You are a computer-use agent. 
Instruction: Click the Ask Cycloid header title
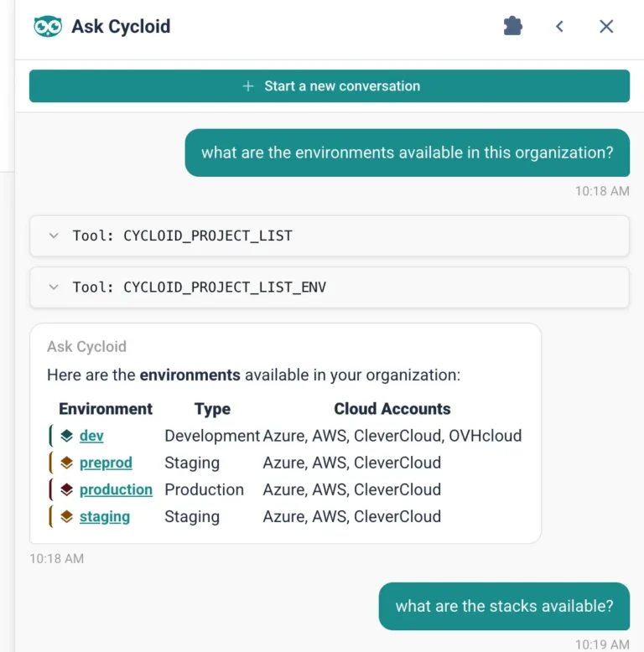pyautogui.click(x=121, y=27)
